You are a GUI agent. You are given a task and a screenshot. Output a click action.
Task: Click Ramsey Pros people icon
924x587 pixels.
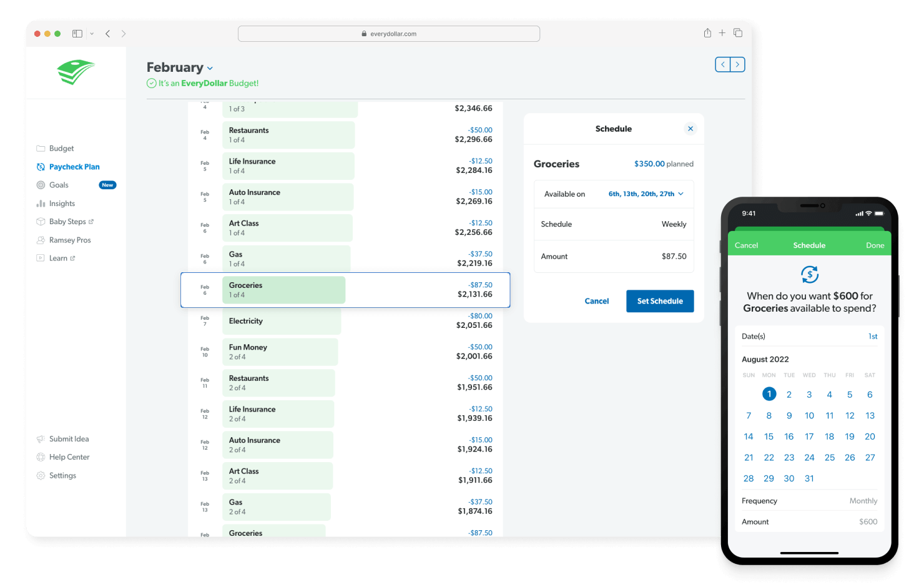[41, 240]
